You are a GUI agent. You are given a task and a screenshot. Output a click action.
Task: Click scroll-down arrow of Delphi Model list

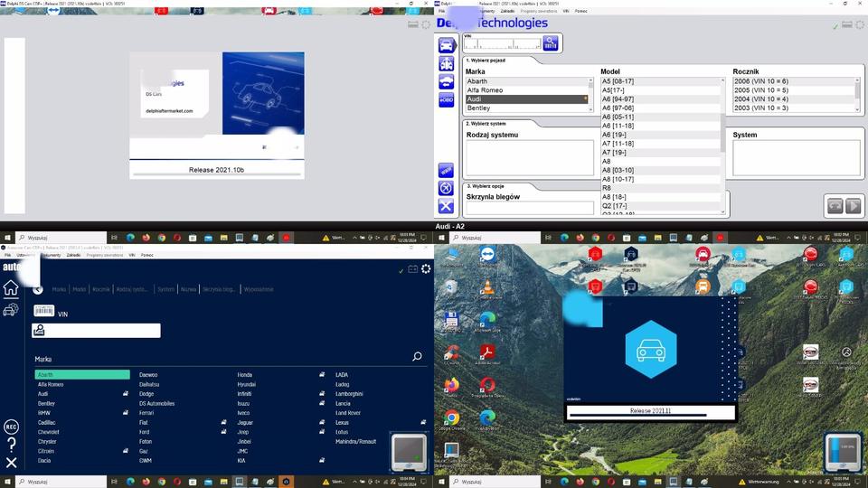(722, 211)
